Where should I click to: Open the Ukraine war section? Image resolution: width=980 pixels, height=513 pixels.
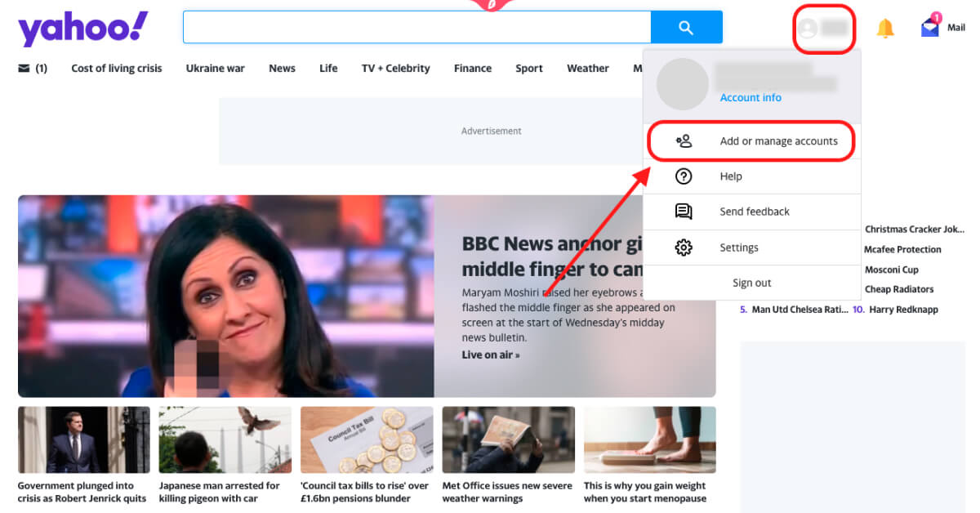[x=216, y=69]
